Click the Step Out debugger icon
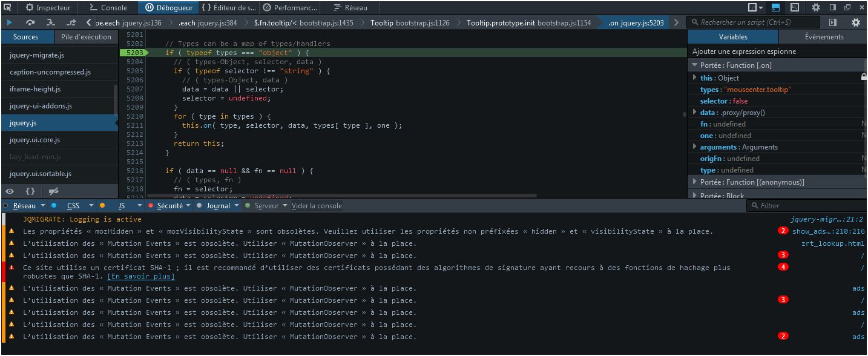The width and height of the screenshot is (868, 356). [71, 22]
